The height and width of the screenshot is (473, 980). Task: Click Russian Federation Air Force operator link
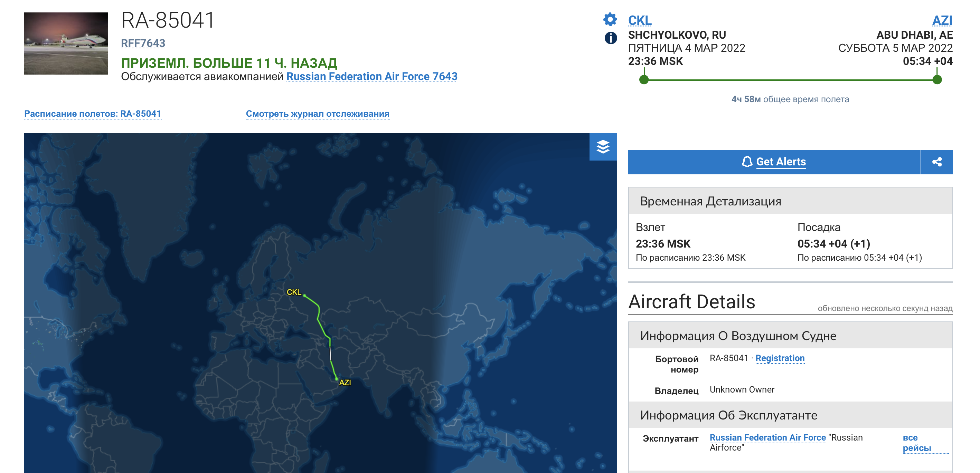768,438
